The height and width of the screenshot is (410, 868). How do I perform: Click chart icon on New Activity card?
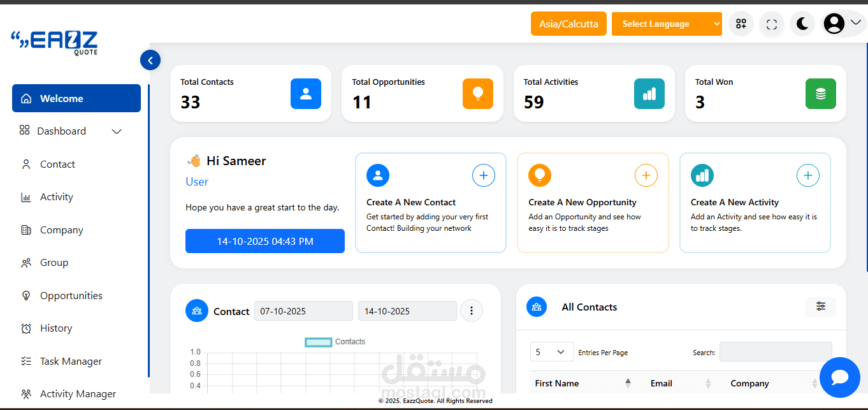click(x=702, y=175)
